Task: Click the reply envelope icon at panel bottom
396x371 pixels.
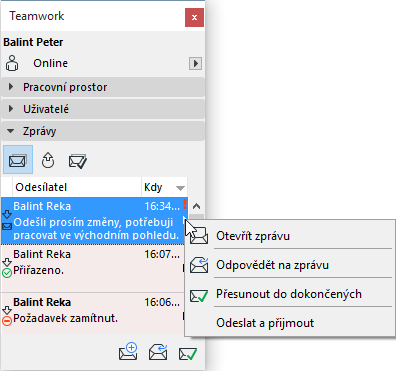Action: click(x=158, y=352)
